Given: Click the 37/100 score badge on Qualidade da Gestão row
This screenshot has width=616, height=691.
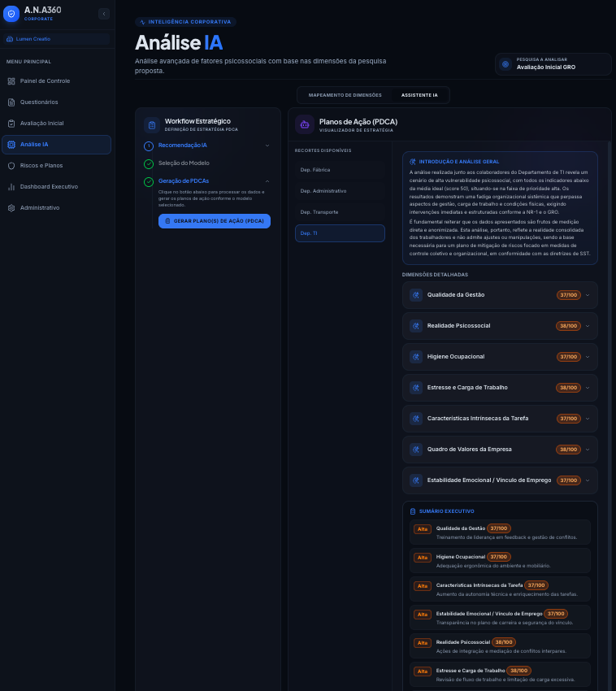Looking at the screenshot, I should (568, 295).
